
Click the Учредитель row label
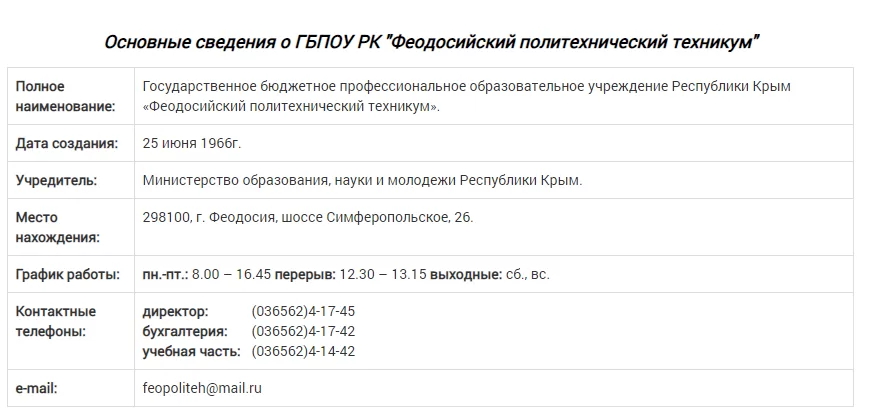click(x=56, y=181)
